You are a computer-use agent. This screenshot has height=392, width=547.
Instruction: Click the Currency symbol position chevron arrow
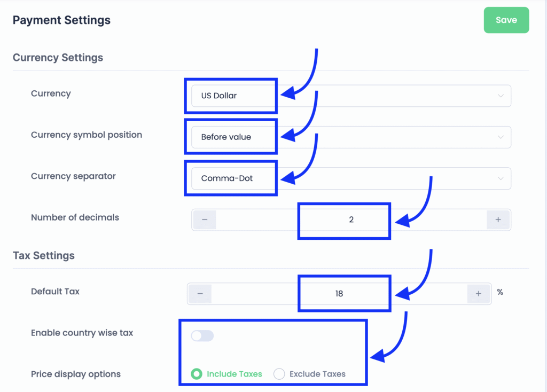tap(501, 137)
